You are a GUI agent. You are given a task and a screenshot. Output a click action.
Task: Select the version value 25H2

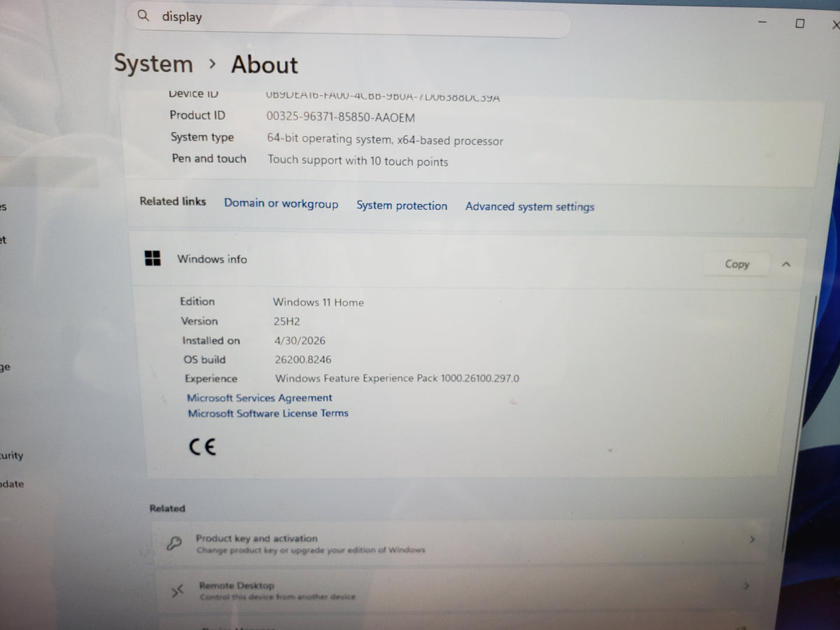(287, 322)
